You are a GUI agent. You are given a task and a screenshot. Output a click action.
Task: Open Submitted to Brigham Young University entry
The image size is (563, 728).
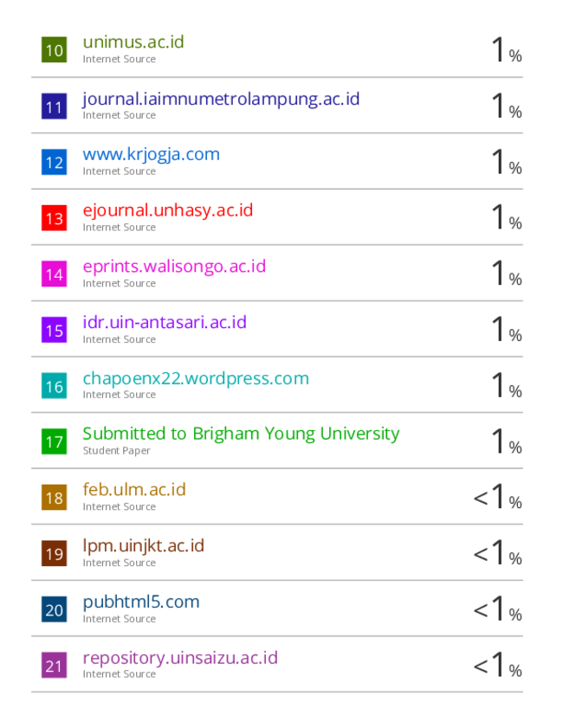click(241, 434)
